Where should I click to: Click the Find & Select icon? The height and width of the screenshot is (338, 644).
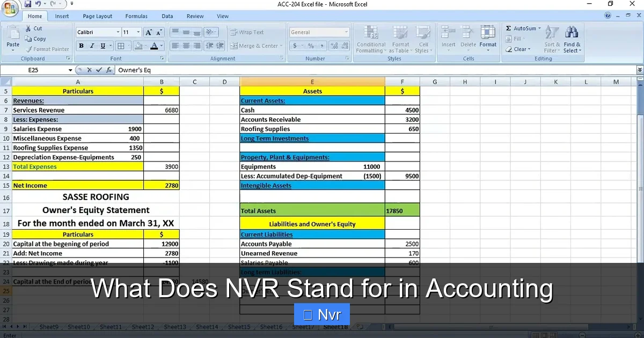(x=572, y=38)
